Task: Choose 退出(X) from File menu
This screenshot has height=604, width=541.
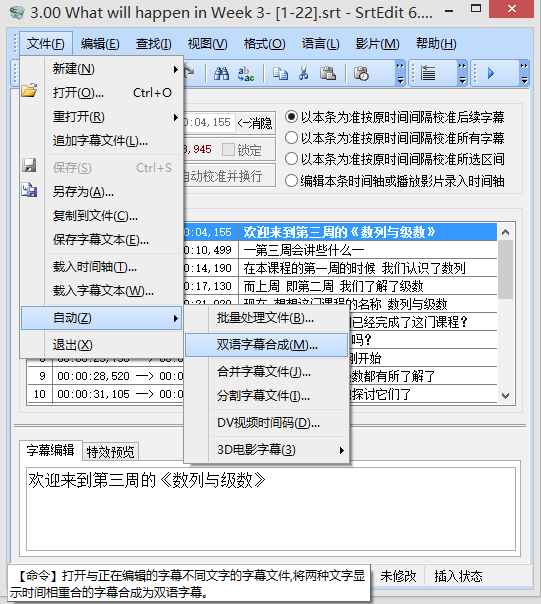Action: (102, 345)
